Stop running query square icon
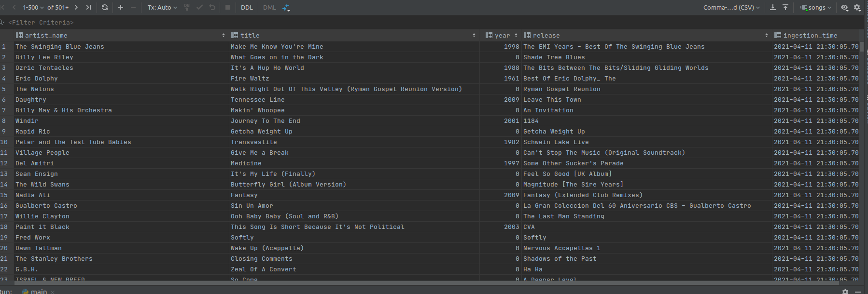The width and height of the screenshot is (868, 294). 228,7
